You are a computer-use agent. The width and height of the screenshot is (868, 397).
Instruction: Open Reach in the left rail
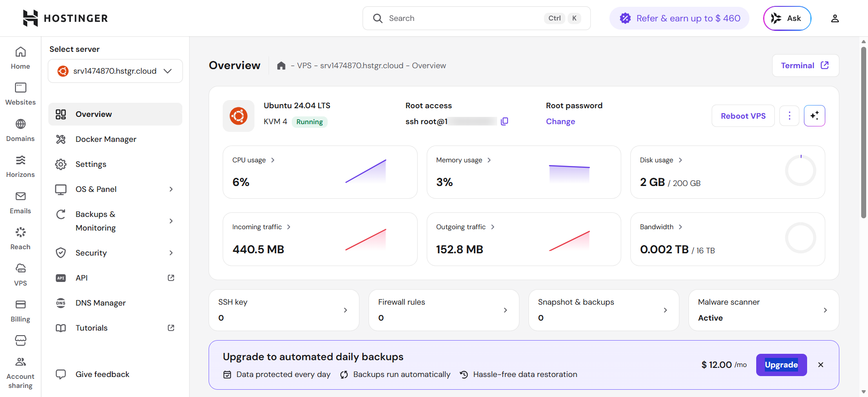pos(20,239)
